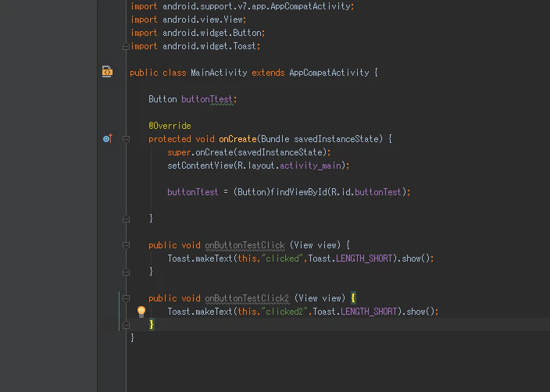This screenshot has height=392, width=550.
Task: Click the onButtonTestClick2 method name
Action: tap(247, 298)
